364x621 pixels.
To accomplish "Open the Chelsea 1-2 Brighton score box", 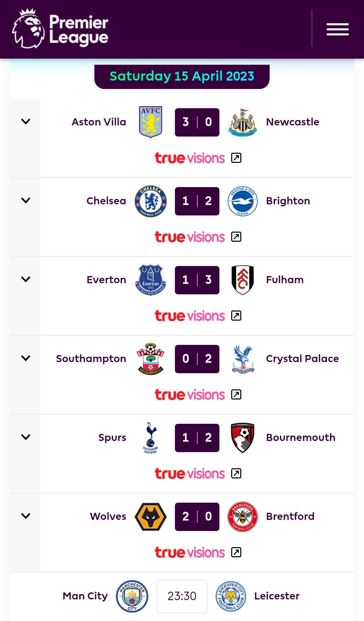I will [197, 201].
